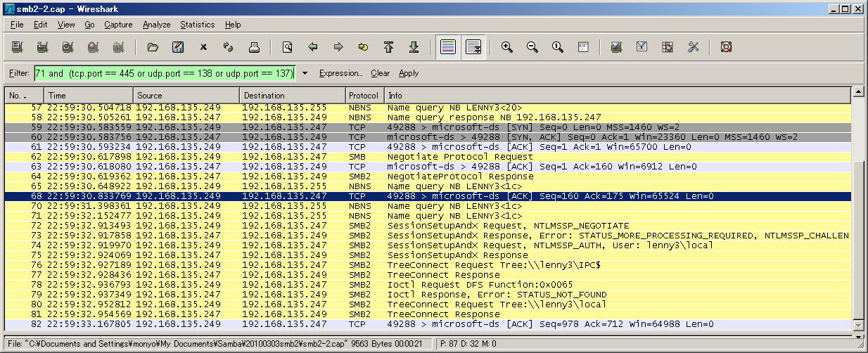Image resolution: width=868 pixels, height=353 pixels.
Task: Click Wireshark title bar app icon
Action: 9,8
